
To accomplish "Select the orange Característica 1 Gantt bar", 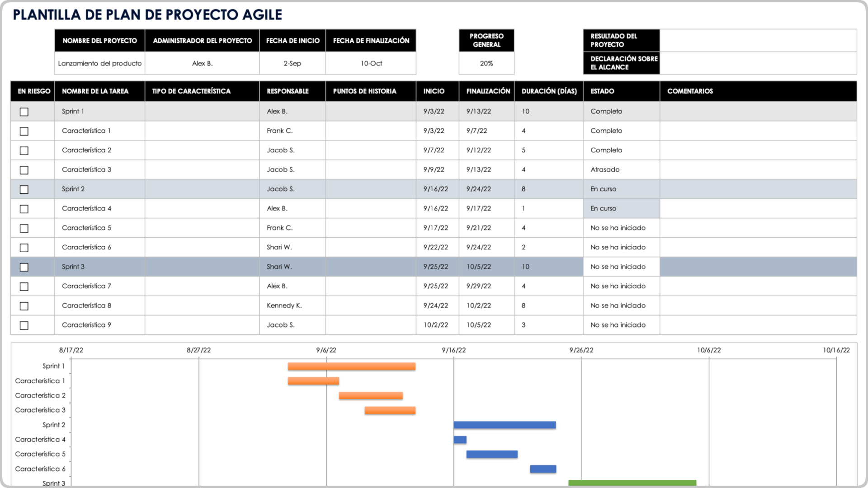I will coord(313,381).
